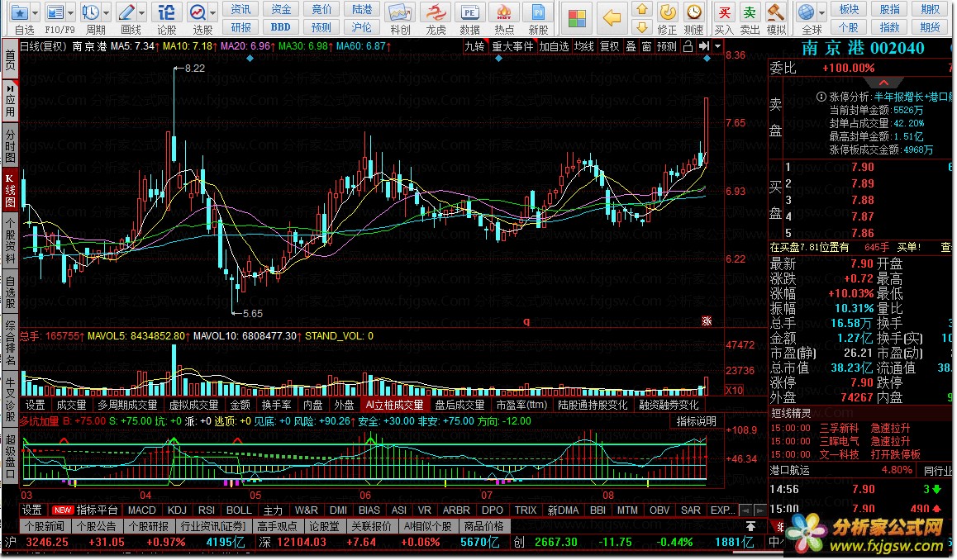The height and width of the screenshot is (560, 957).
Task: Expand the 自选 dropdown arrow
Action: tap(35, 13)
